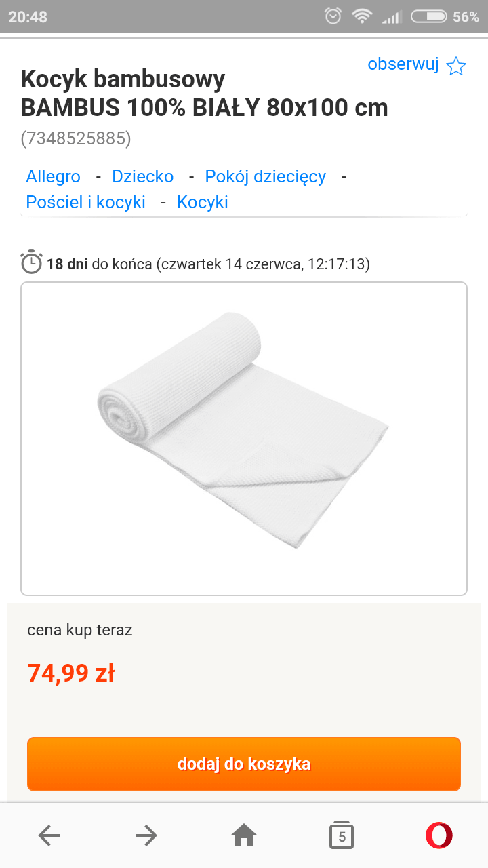
Task: Open the tabs switcher showing 5 tabs
Action: click(342, 835)
